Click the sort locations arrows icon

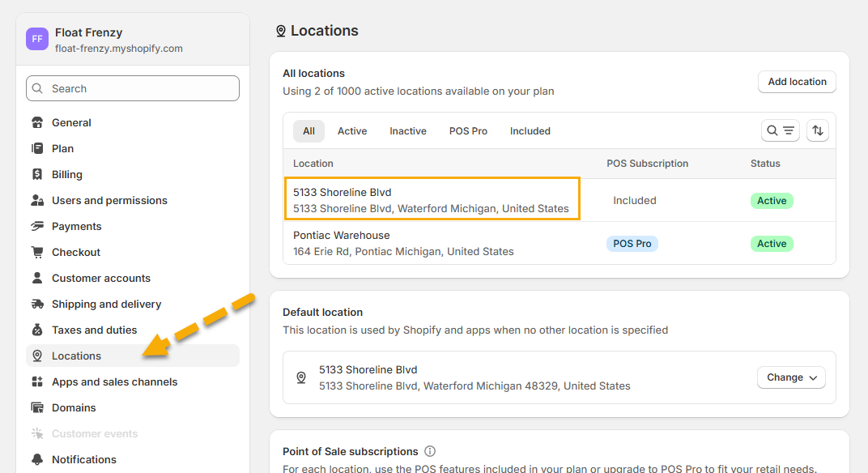point(818,130)
